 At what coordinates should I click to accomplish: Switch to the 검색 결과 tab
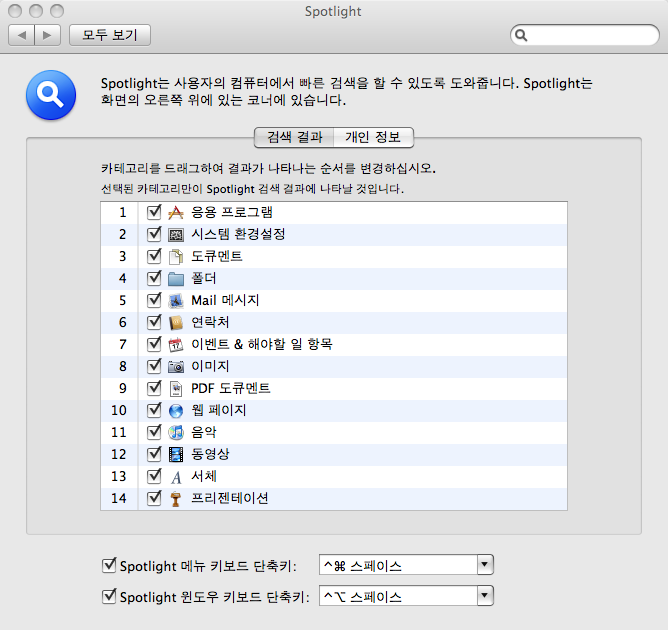pyautogui.click(x=294, y=137)
